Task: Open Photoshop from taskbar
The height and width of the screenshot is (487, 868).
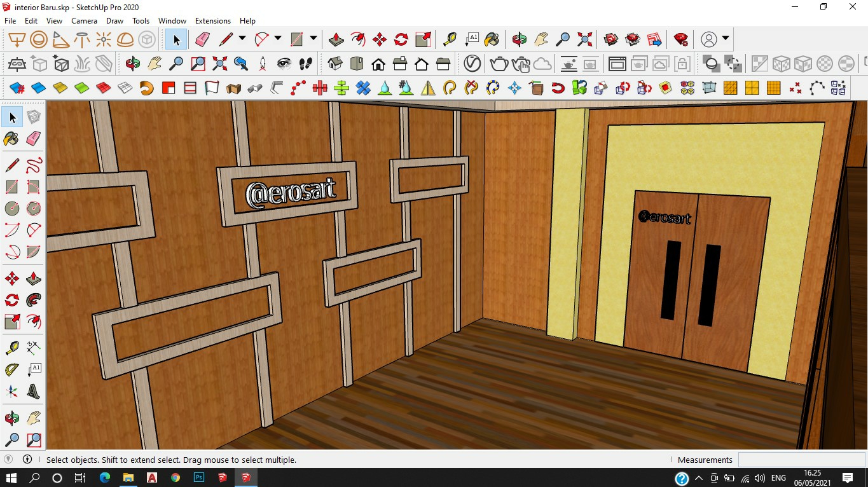Action: click(199, 477)
